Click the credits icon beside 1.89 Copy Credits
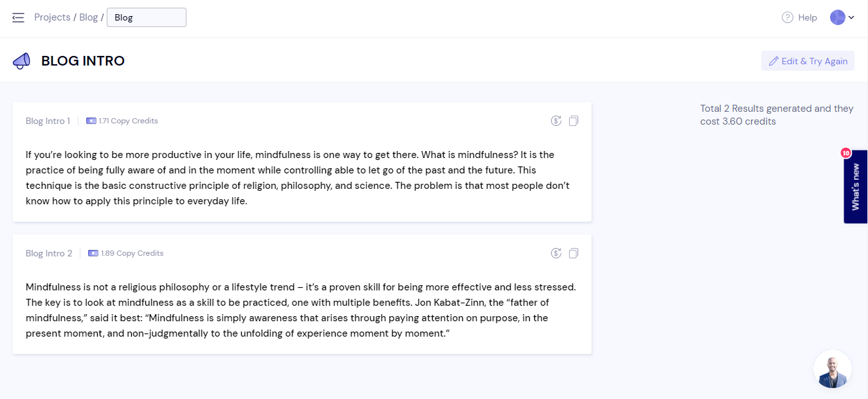This screenshot has width=868, height=399. pyautogui.click(x=93, y=253)
